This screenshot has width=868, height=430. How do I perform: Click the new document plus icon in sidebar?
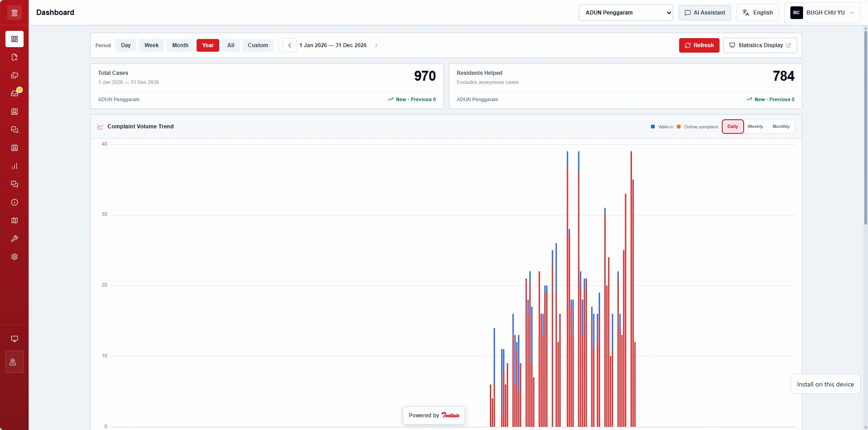point(15,57)
